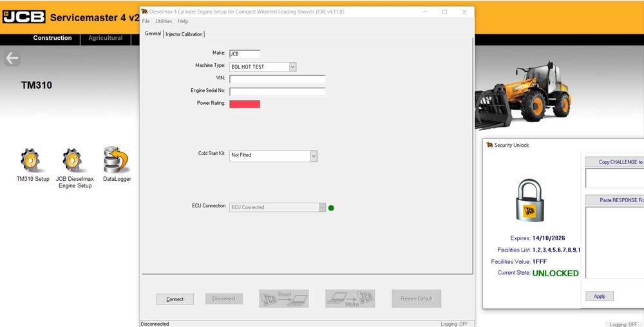Click the green ECU status indicator
Image resolution: width=644 pixels, height=327 pixels.
click(331, 208)
